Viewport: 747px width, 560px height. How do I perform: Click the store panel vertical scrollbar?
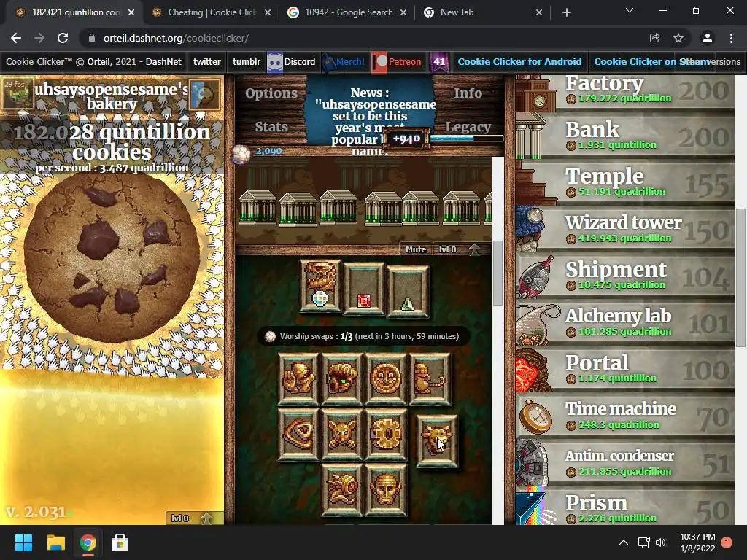click(x=740, y=277)
